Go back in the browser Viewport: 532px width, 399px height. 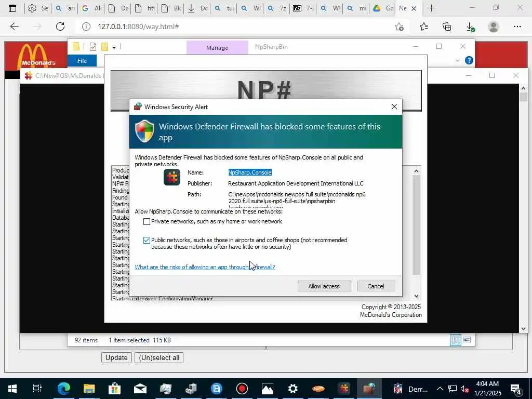click(14, 26)
